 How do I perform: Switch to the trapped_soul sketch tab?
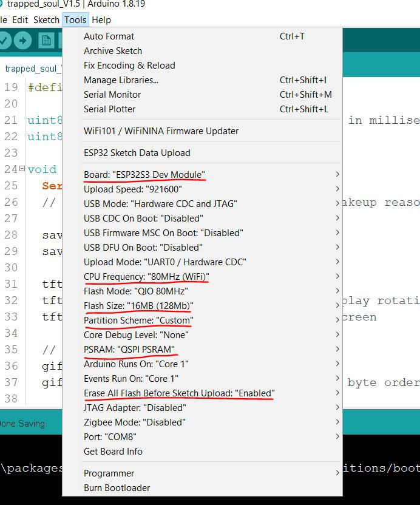[x=32, y=69]
